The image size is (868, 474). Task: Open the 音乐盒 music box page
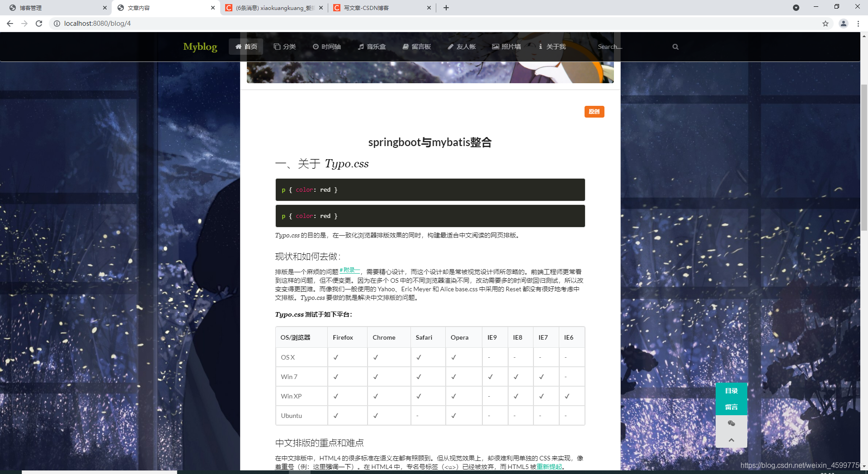[x=372, y=47]
